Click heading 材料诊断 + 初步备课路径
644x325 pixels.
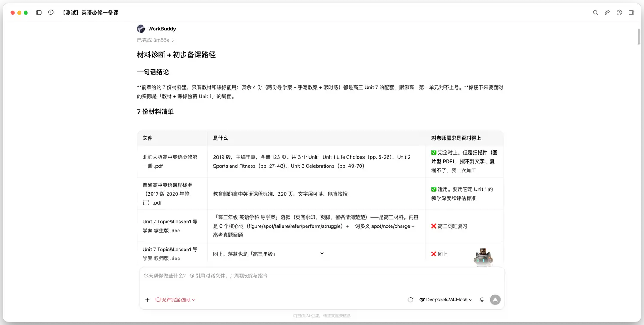176,55
